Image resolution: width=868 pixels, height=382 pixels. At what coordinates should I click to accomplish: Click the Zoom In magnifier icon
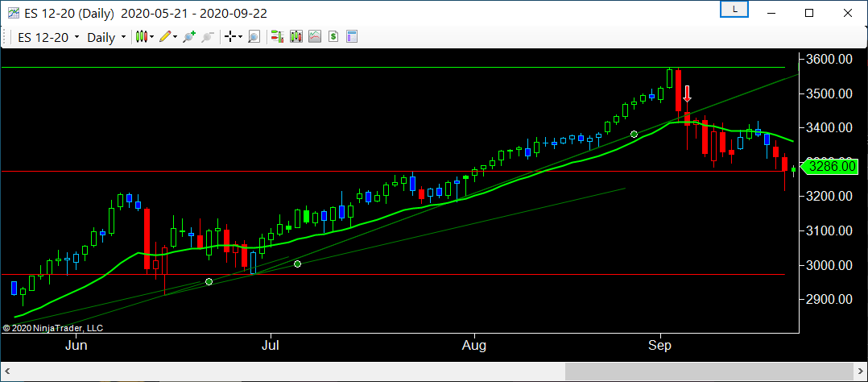pos(189,37)
